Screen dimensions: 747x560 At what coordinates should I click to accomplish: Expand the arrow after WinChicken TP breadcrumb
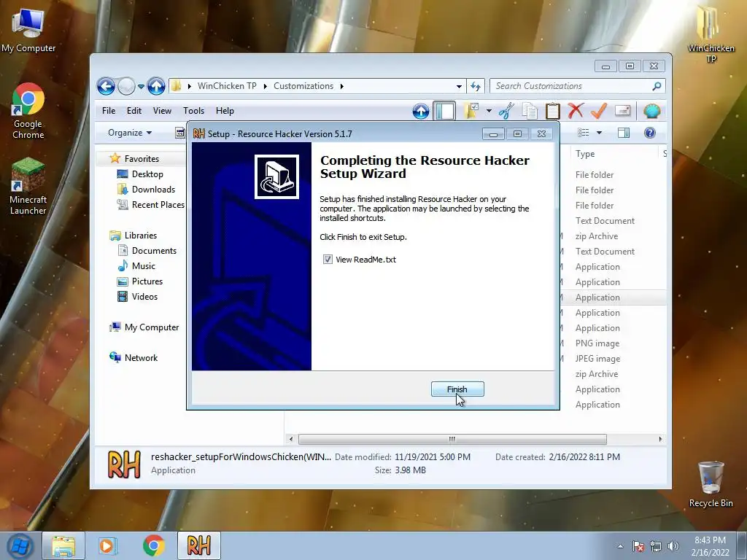point(265,86)
